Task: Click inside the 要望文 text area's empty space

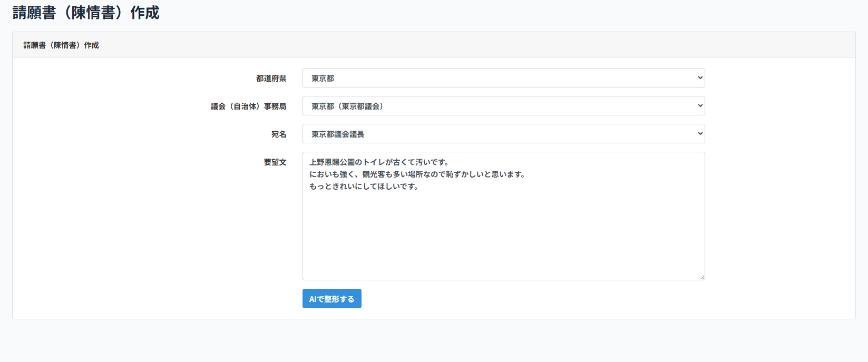Action: [503, 237]
